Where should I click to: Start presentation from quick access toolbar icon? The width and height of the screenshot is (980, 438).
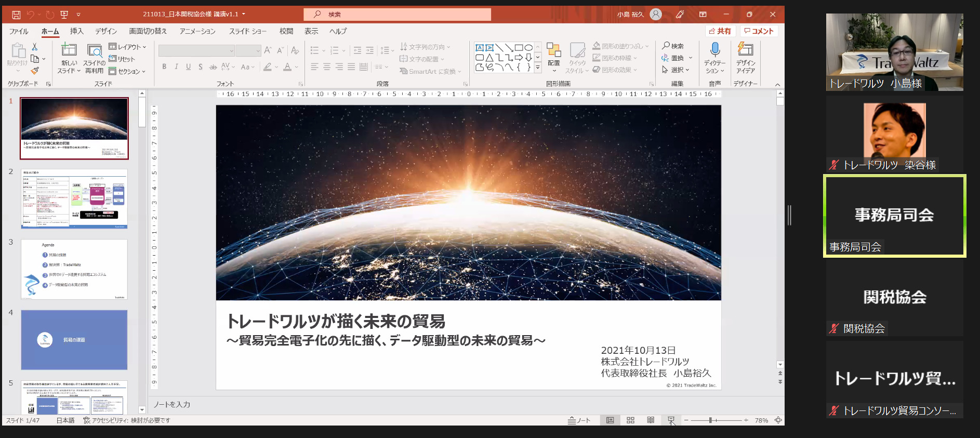click(x=64, y=15)
